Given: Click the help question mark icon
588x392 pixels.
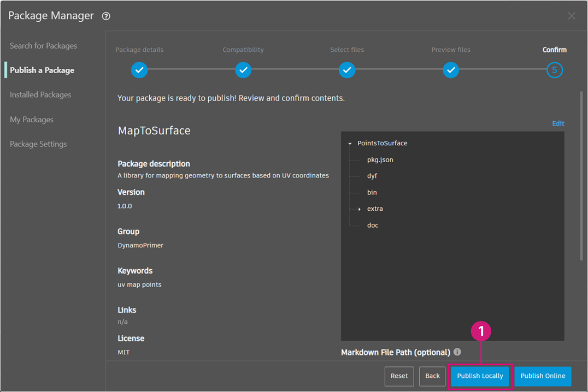Looking at the screenshot, I should pos(106,16).
